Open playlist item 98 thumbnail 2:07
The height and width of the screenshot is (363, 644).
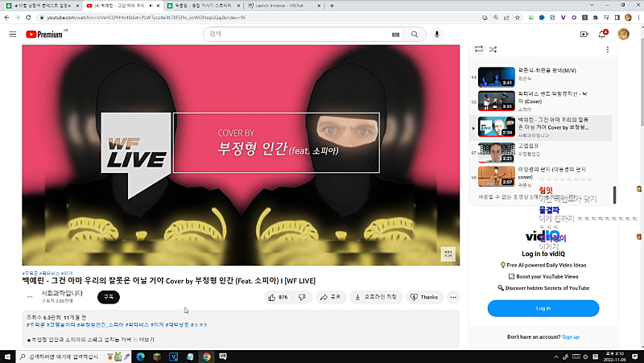(496, 176)
